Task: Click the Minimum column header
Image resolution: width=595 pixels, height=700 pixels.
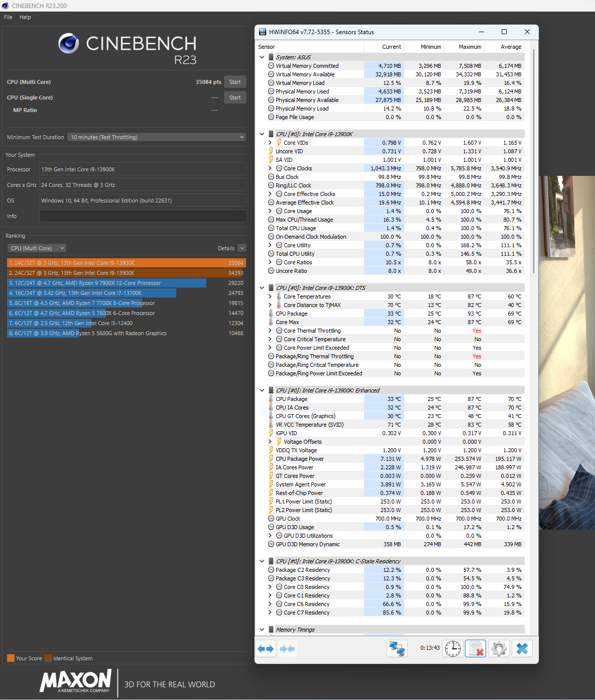Action: click(424, 47)
